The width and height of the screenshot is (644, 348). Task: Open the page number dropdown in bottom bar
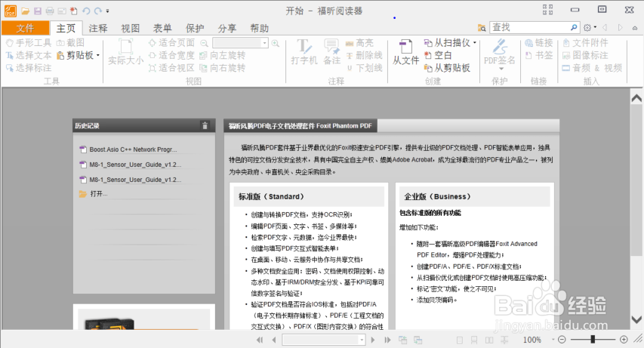pos(362,340)
